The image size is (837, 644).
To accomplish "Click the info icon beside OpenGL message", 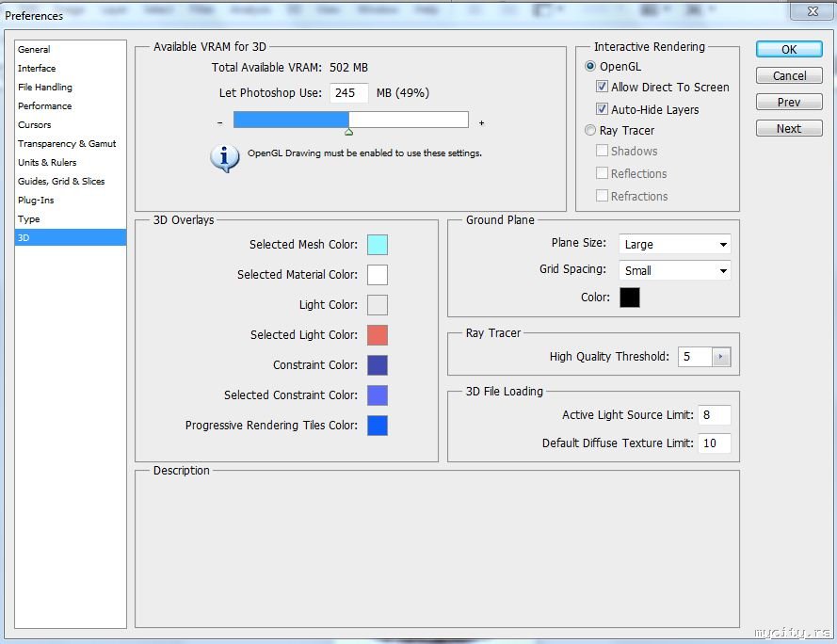I will pos(224,158).
